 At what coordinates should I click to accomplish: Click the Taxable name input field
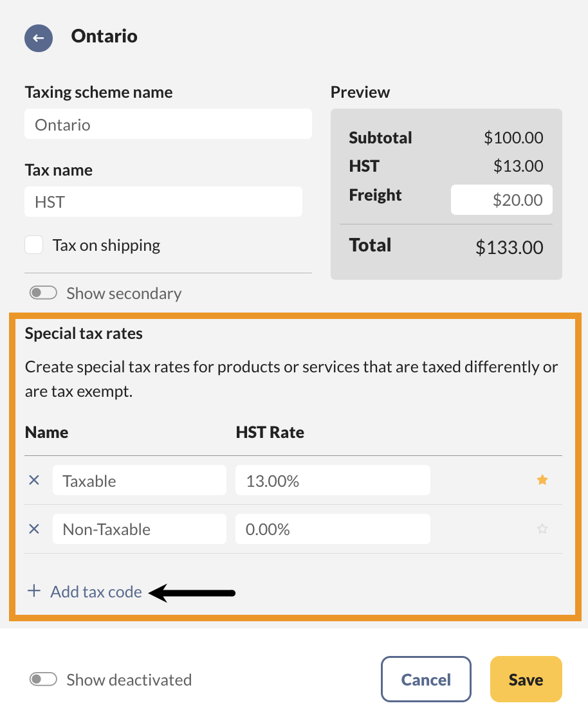[x=139, y=480]
